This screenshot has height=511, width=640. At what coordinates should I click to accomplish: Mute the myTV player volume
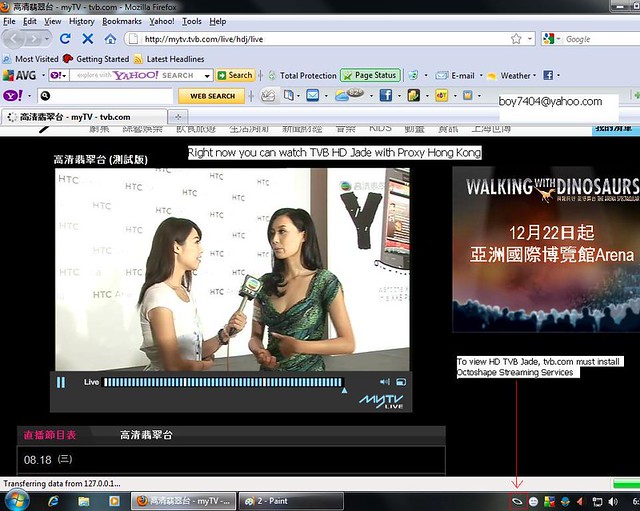click(x=384, y=382)
